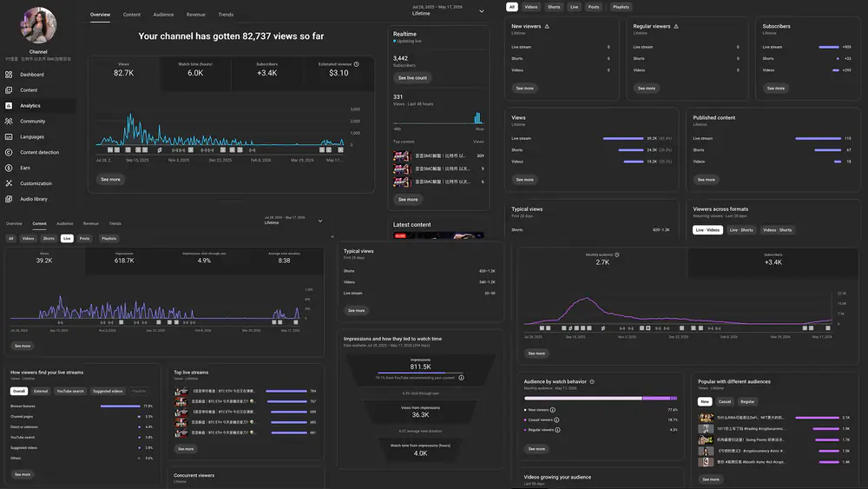
Task: Click See more under Audience by watch behavior
Action: coord(536,449)
